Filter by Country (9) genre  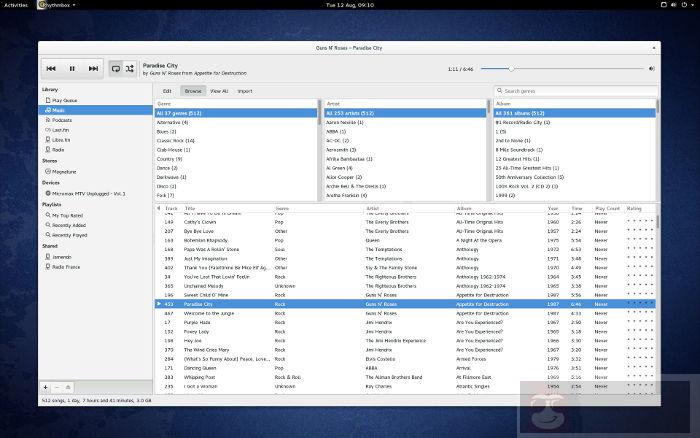click(x=236, y=159)
